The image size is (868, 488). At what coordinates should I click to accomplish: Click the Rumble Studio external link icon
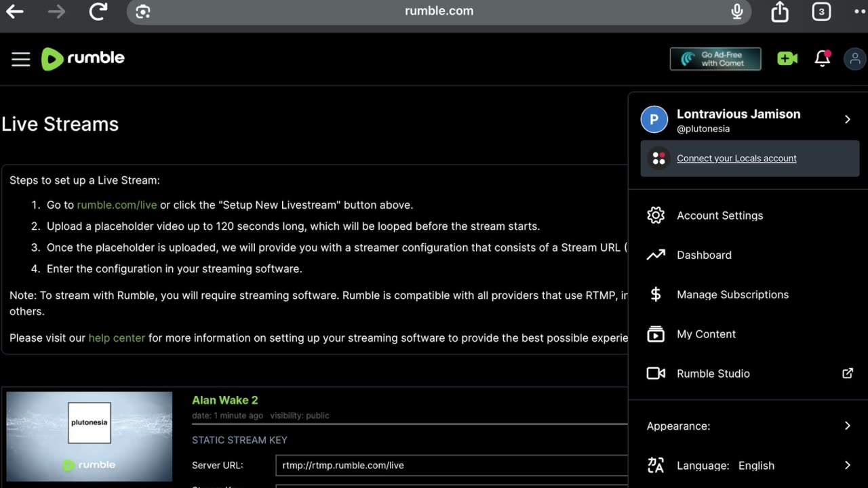click(x=848, y=373)
